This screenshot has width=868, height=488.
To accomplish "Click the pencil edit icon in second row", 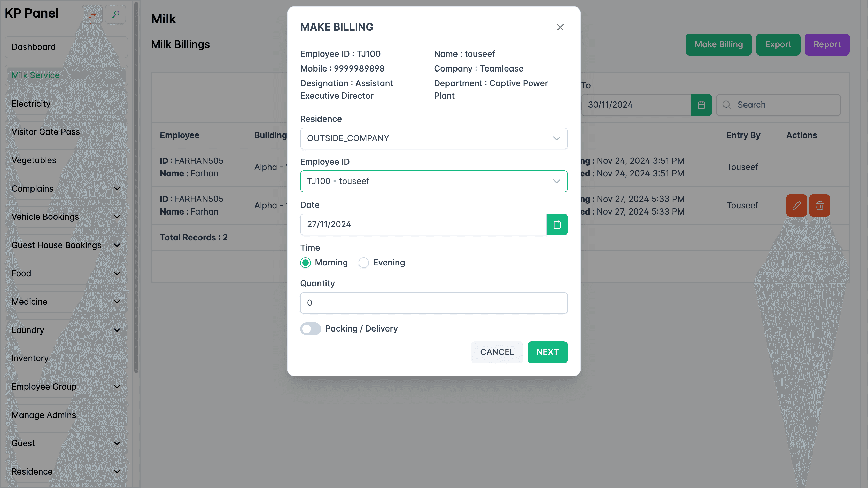I will (796, 206).
